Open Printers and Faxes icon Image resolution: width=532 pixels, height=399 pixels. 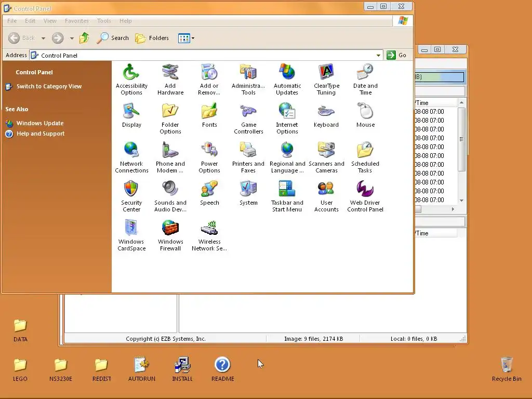tap(248, 157)
